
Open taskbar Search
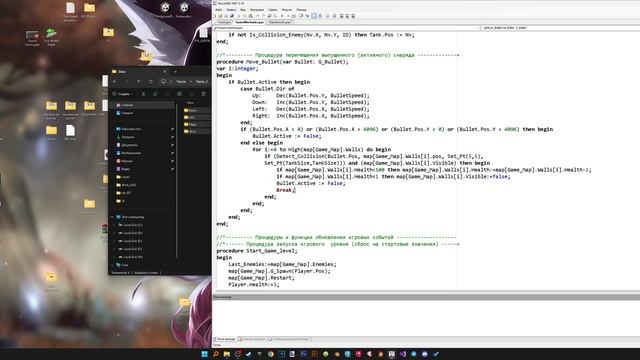tap(216, 354)
